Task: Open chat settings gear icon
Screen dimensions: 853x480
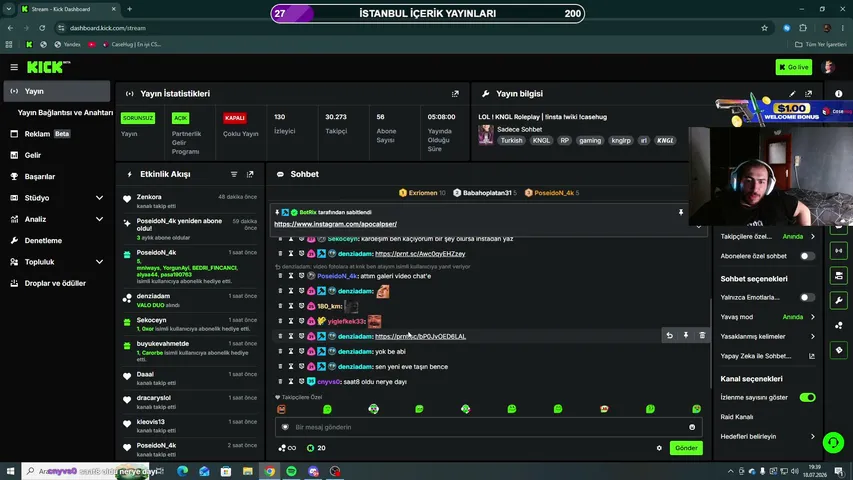Action: [x=659, y=448]
